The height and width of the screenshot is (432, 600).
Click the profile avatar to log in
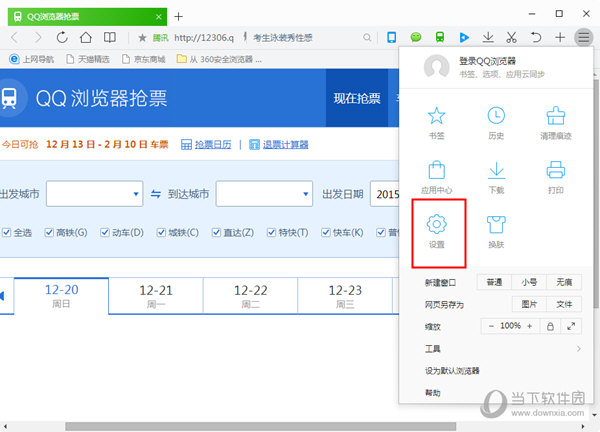click(x=437, y=67)
